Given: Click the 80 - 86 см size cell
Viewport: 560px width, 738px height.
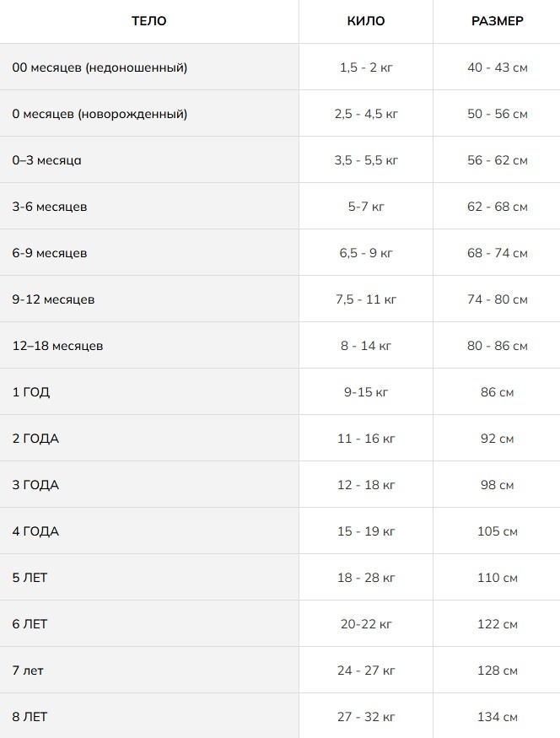Looking at the screenshot, I should click(x=497, y=346).
